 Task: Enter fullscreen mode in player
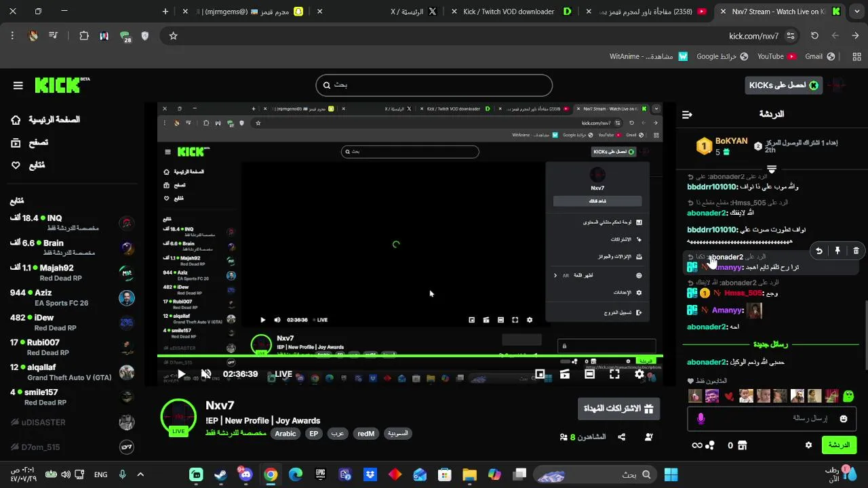click(x=614, y=374)
